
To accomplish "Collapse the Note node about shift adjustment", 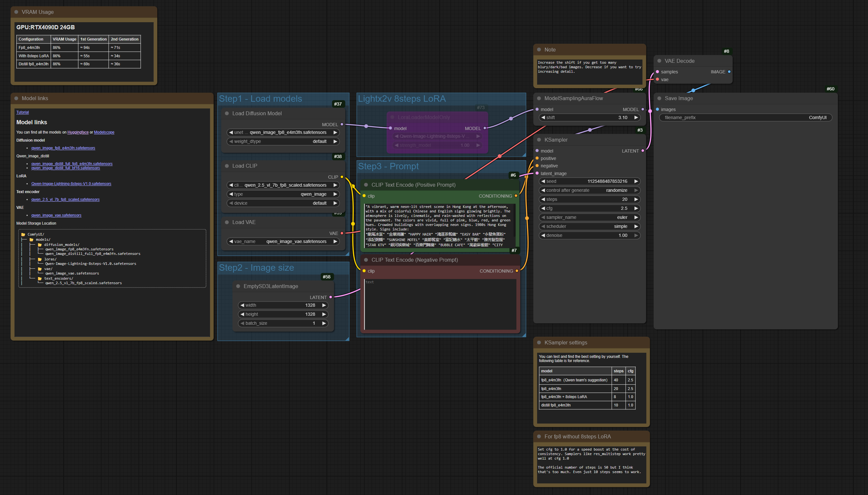I will [x=539, y=50].
